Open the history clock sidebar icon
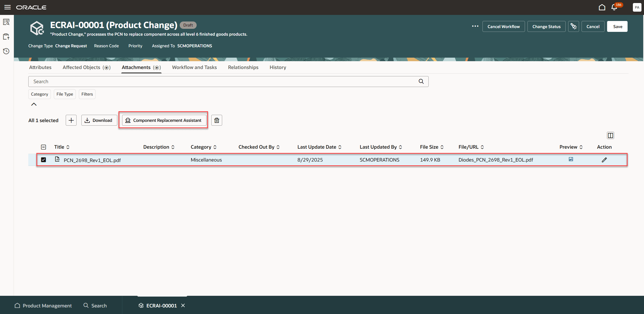 [6, 51]
